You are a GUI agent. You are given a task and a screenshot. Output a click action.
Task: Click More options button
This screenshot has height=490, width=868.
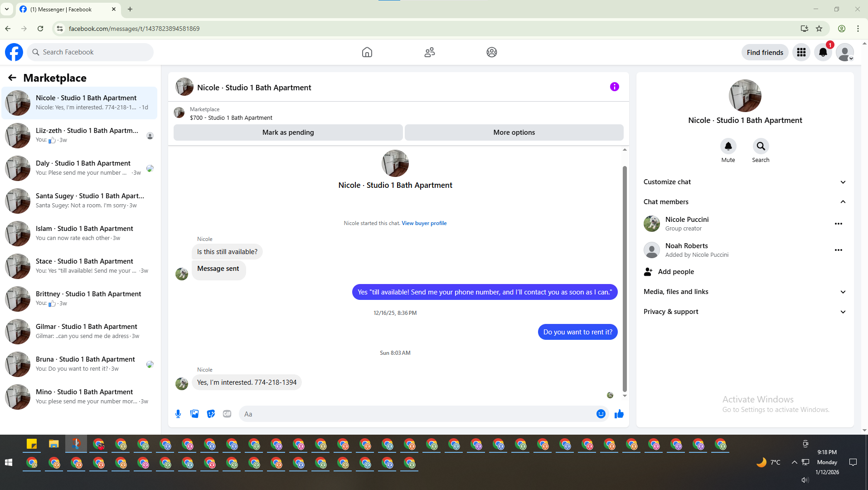514,132
